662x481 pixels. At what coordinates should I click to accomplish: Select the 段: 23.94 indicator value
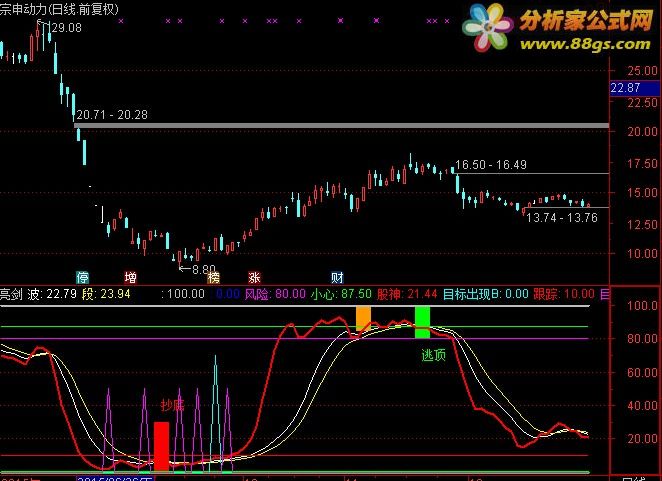pos(106,294)
